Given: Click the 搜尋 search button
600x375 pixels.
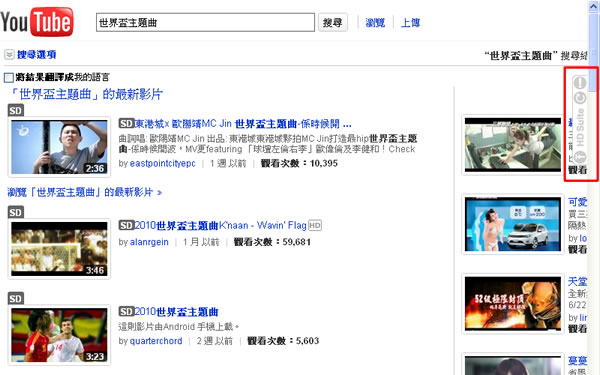Looking at the screenshot, I should (333, 23).
